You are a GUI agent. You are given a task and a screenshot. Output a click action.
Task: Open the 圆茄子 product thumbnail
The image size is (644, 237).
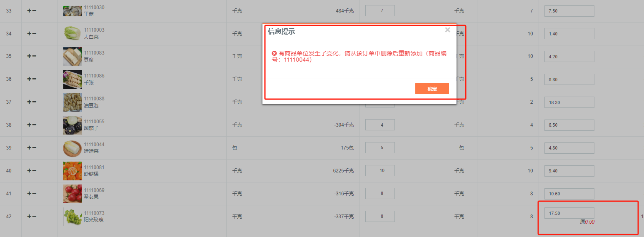point(72,125)
